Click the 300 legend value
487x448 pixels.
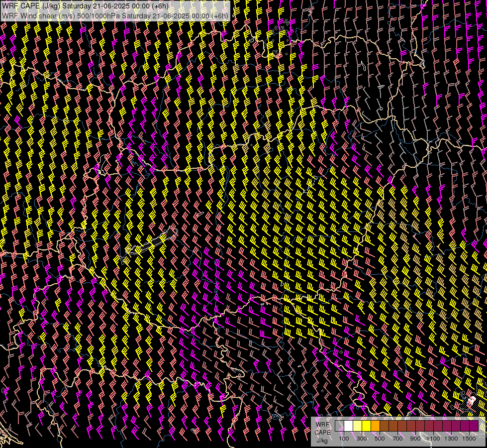[362, 439]
